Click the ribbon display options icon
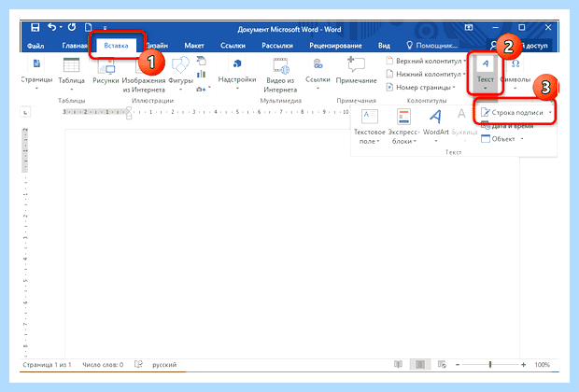This screenshot has width=579, height=392. 469,27
